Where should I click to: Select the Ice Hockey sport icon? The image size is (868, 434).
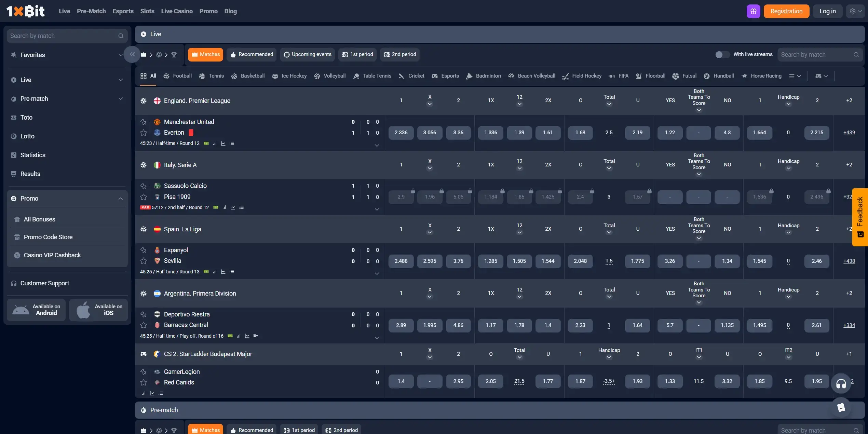click(x=275, y=76)
